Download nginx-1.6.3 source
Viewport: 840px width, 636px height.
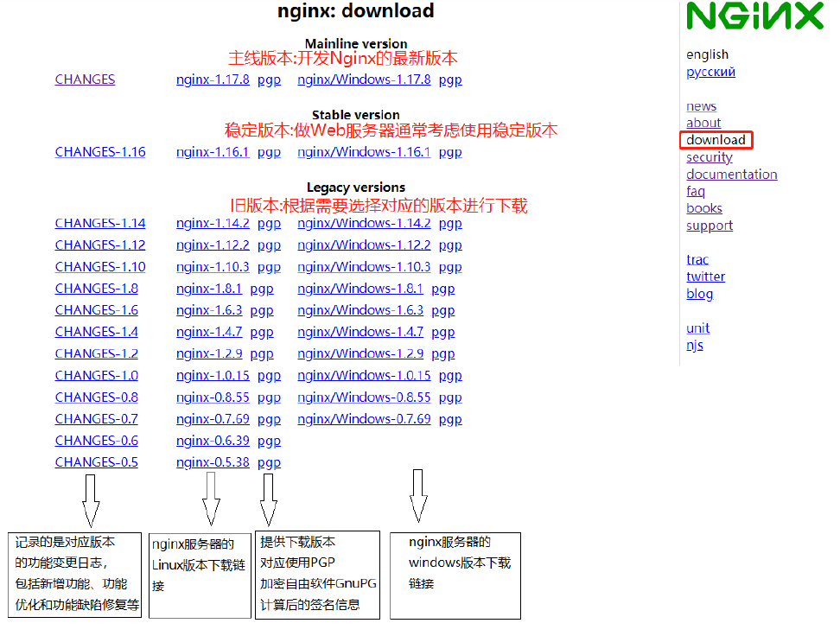coord(209,310)
